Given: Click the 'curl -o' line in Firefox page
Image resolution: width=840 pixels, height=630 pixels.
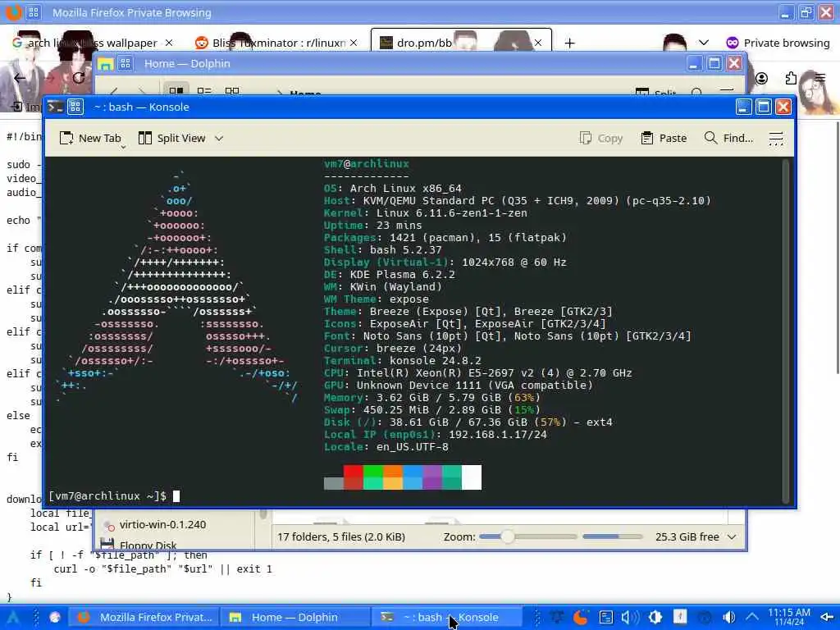Looking at the screenshot, I should (163, 569).
